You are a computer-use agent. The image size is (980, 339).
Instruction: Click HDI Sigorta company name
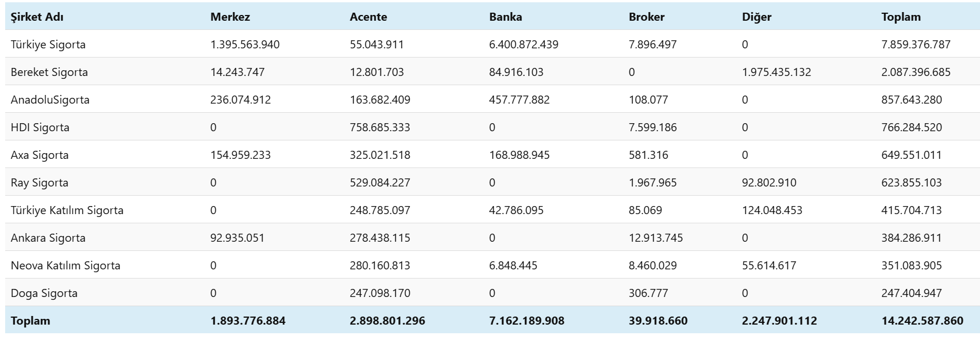[40, 127]
